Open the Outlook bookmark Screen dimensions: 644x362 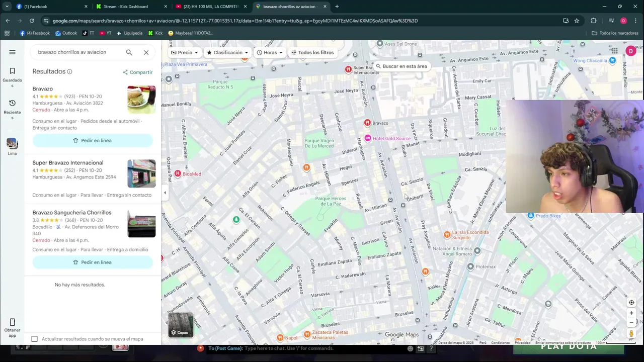(66, 33)
